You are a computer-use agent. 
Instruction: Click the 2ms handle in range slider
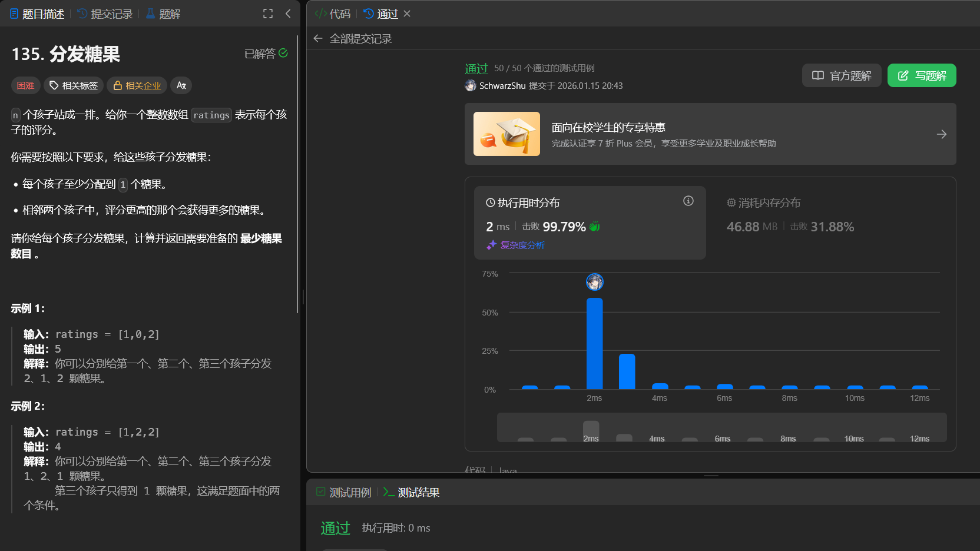(x=591, y=431)
